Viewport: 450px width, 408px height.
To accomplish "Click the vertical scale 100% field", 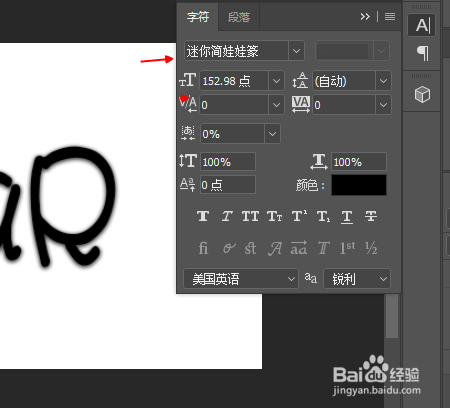I will [228, 162].
